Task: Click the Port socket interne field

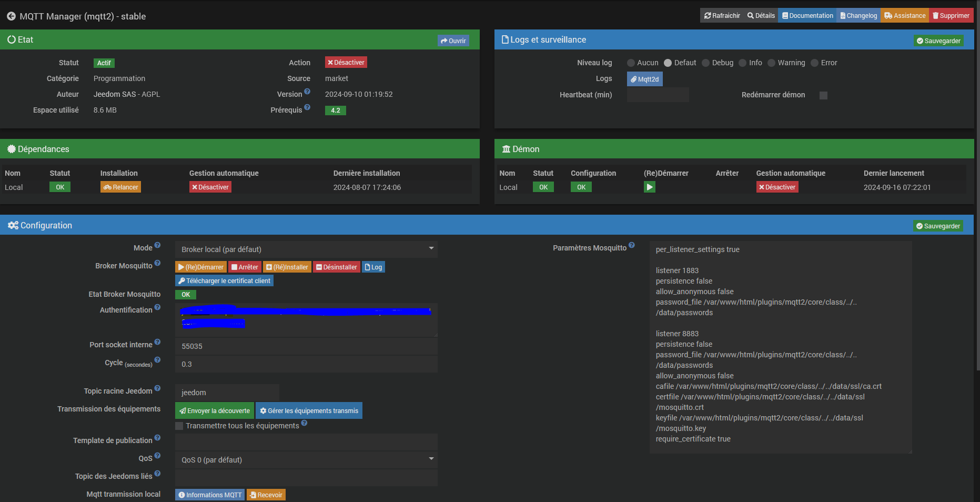Action: click(306, 346)
